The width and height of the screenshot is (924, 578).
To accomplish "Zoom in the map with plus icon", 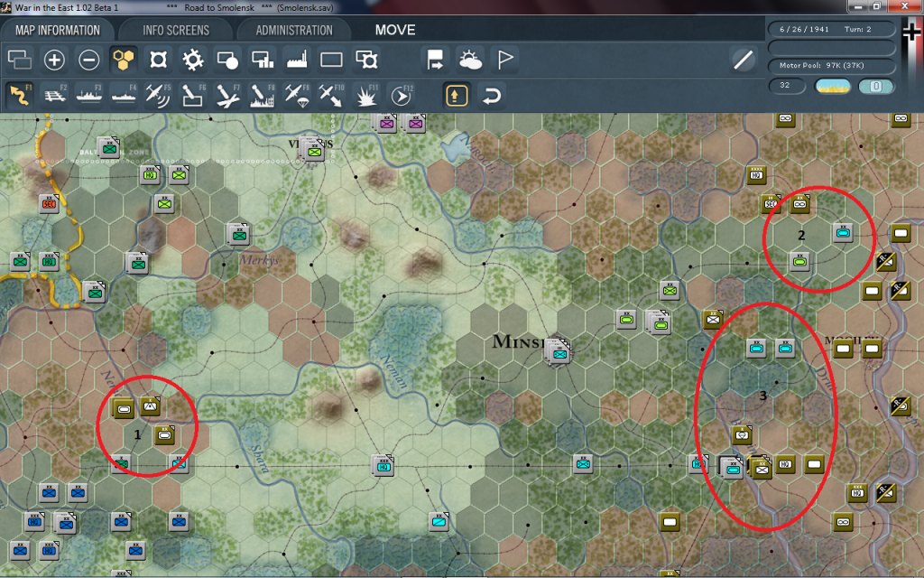I will tap(54, 61).
